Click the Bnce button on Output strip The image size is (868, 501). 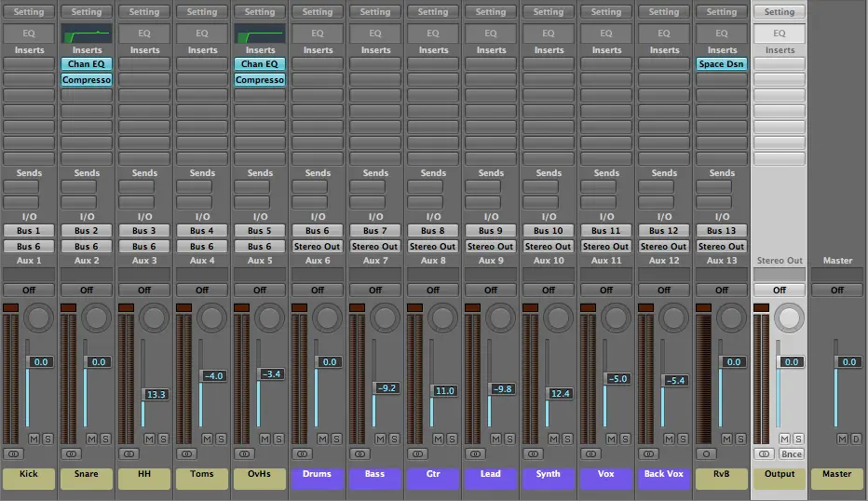click(792, 454)
